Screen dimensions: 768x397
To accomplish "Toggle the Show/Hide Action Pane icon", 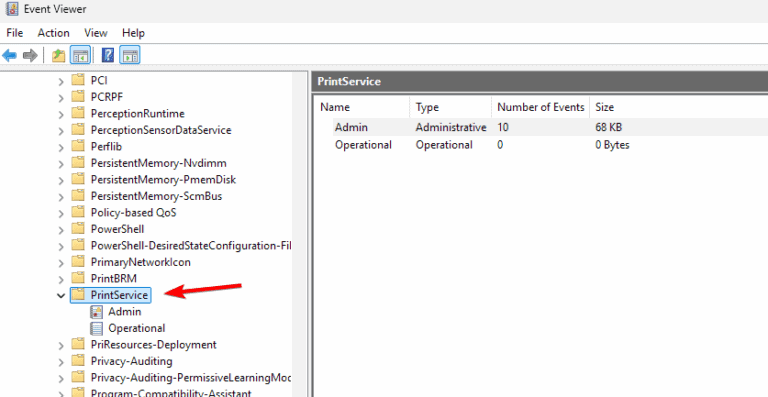I will 130,55.
